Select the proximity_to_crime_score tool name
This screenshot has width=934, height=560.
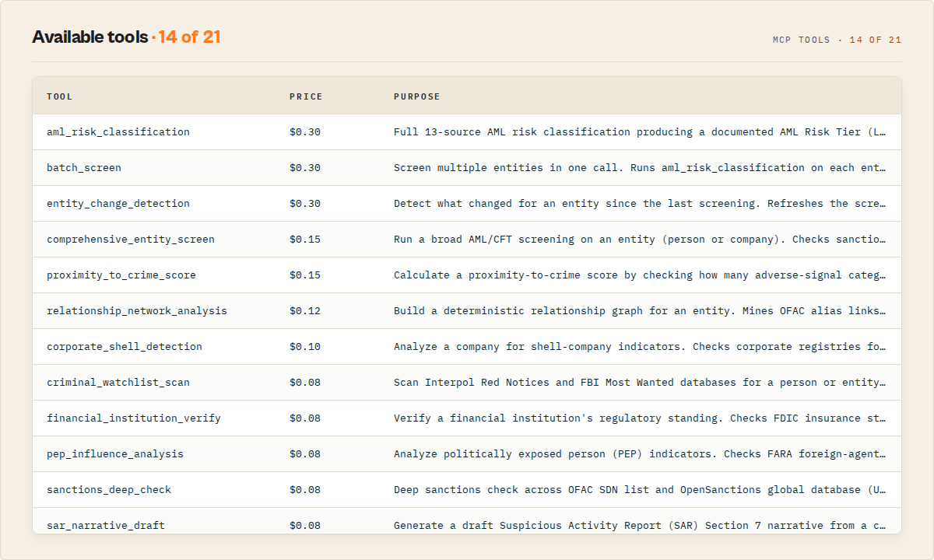(x=121, y=275)
